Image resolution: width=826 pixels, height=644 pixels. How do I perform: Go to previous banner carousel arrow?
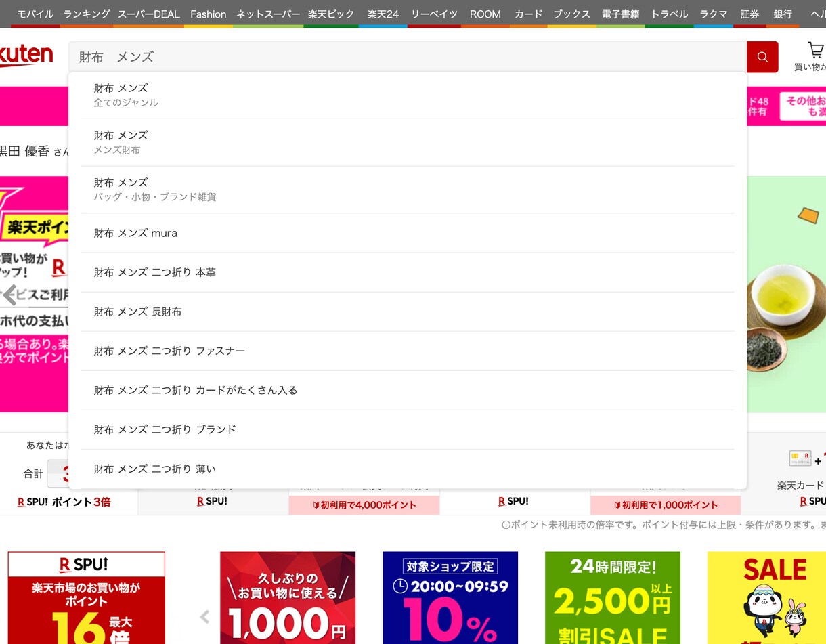point(9,295)
